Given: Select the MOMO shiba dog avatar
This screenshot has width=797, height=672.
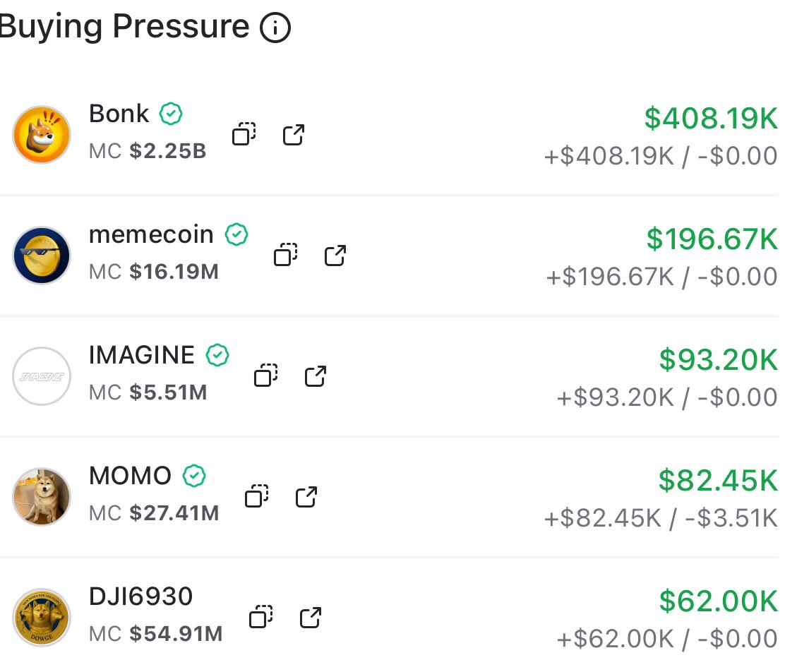Looking at the screenshot, I should [x=42, y=497].
